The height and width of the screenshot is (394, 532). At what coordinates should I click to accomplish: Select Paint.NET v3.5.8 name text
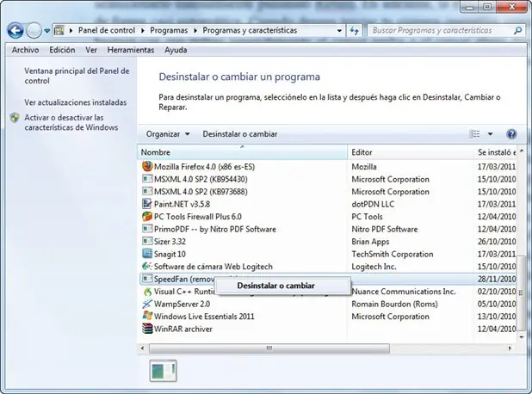point(182,204)
